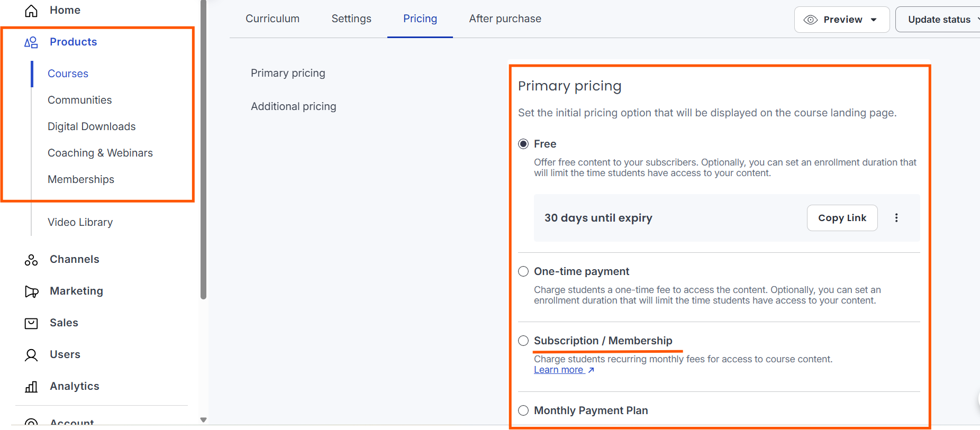Viewport: 980px width, 430px height.
Task: Click the Marketing megaphone icon
Action: 31,291
